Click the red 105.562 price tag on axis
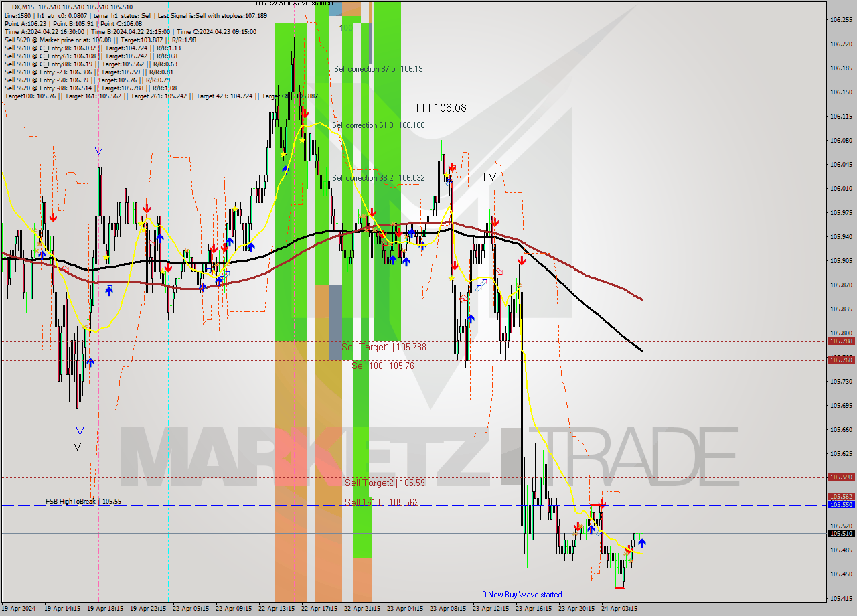The image size is (857, 616). pos(841,497)
